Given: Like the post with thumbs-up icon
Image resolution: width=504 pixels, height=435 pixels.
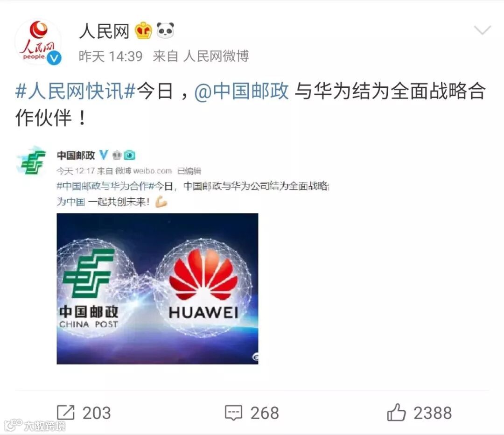Looking at the screenshot, I should pos(396,412).
